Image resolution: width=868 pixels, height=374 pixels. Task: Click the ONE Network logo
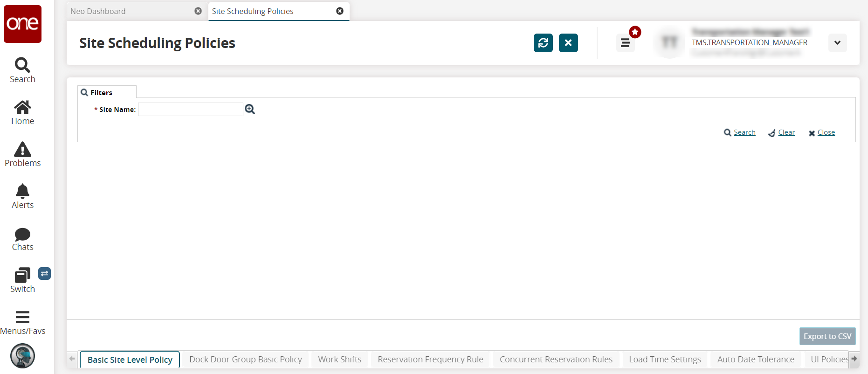[x=22, y=24]
